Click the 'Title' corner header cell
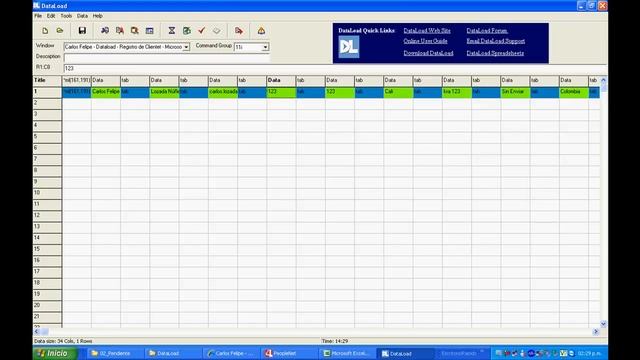This screenshot has height=360, width=640. [47, 80]
